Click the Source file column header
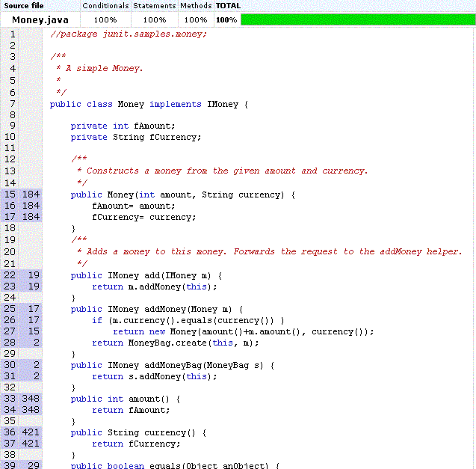 (24, 6)
